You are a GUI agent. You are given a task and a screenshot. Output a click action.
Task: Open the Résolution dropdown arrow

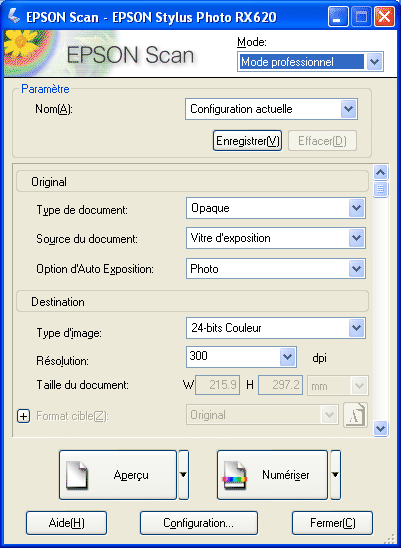point(287,357)
